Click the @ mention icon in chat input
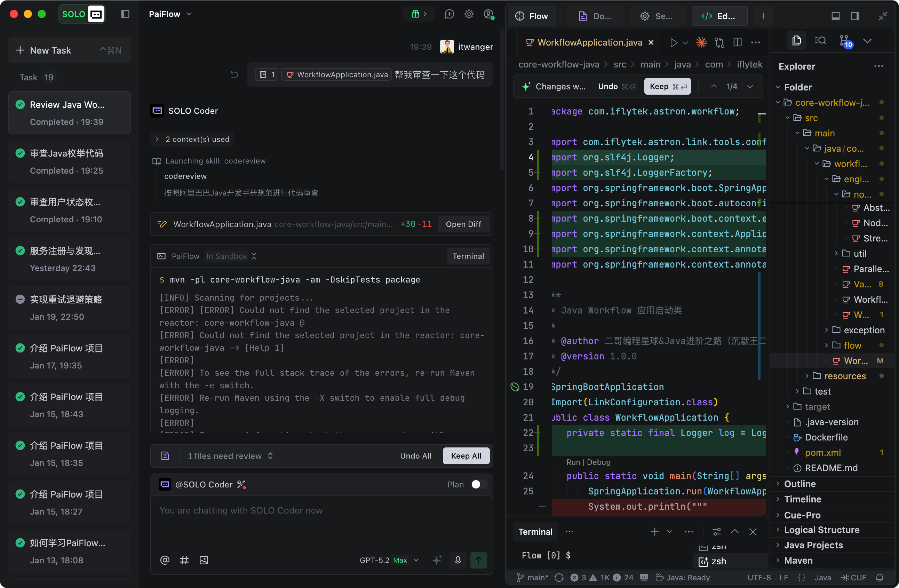Screen dimensions: 899x588 point(165,560)
